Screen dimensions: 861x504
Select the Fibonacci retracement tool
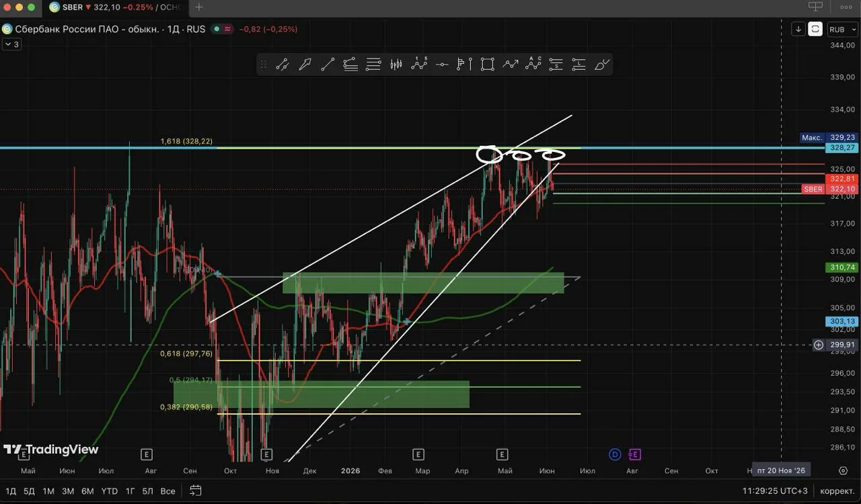[350, 65]
